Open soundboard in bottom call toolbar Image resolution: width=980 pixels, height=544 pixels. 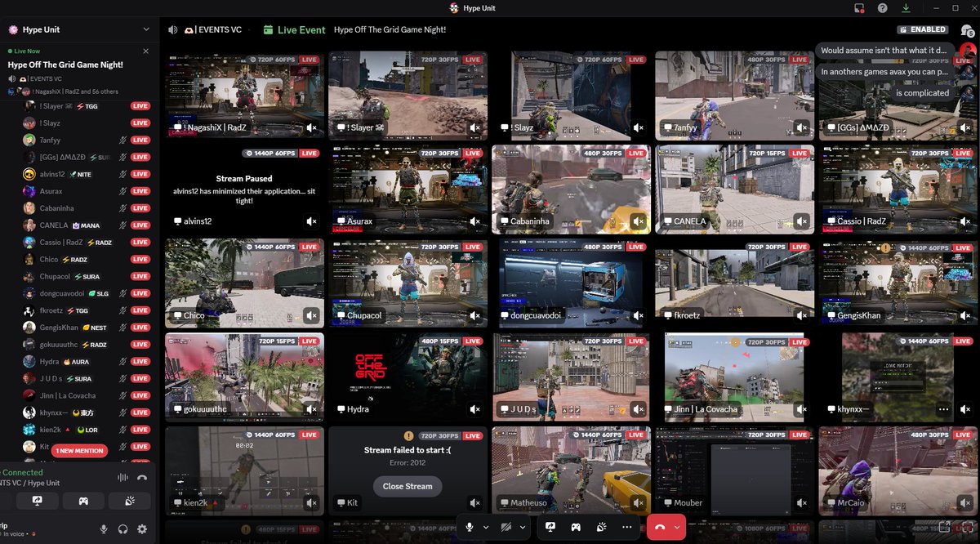coord(600,527)
